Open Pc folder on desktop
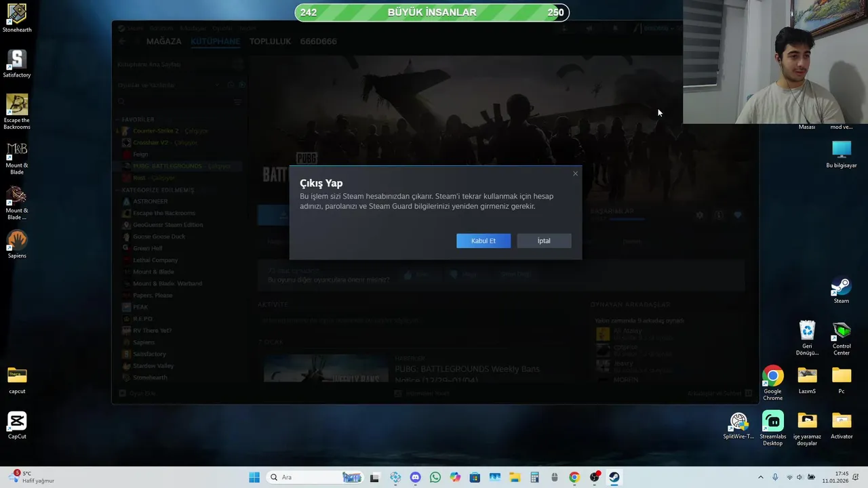Image resolution: width=868 pixels, height=488 pixels. 842,380
